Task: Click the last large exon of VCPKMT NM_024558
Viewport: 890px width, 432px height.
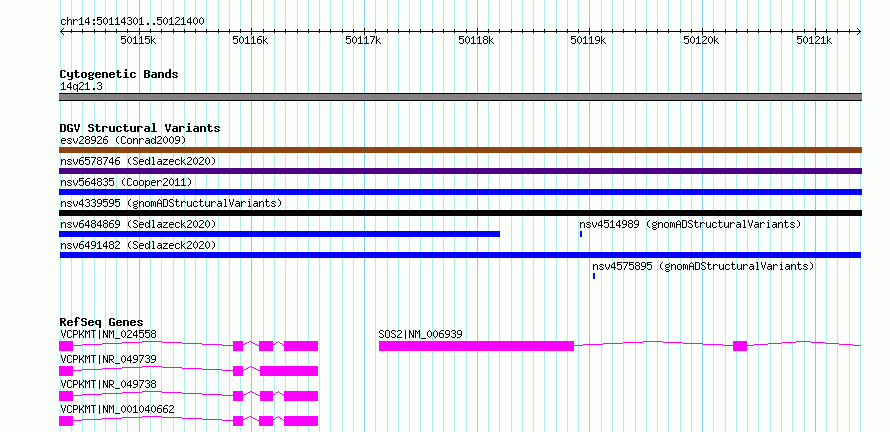Action: point(301,346)
